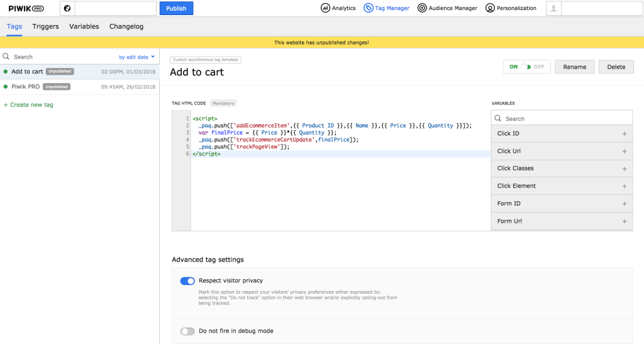644x344 pixels.
Task: Click Unpublished badge on Add to cart
Action: [60, 72]
